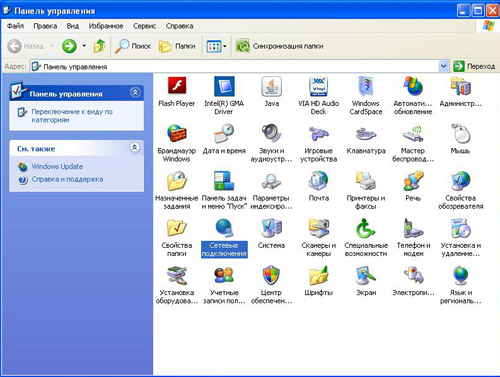
Task: Open the Вид menu
Action: pyautogui.click(x=73, y=26)
